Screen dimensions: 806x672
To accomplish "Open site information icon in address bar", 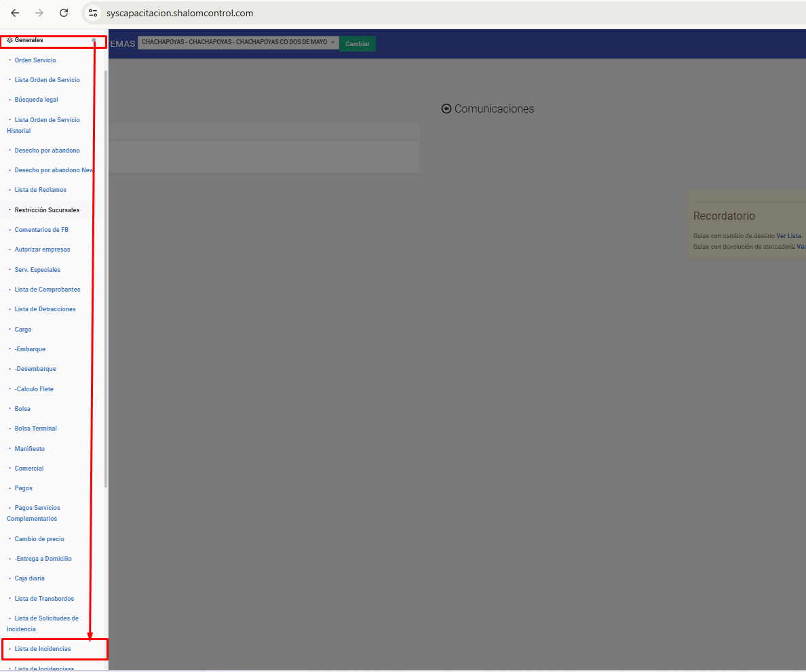I will (x=94, y=13).
